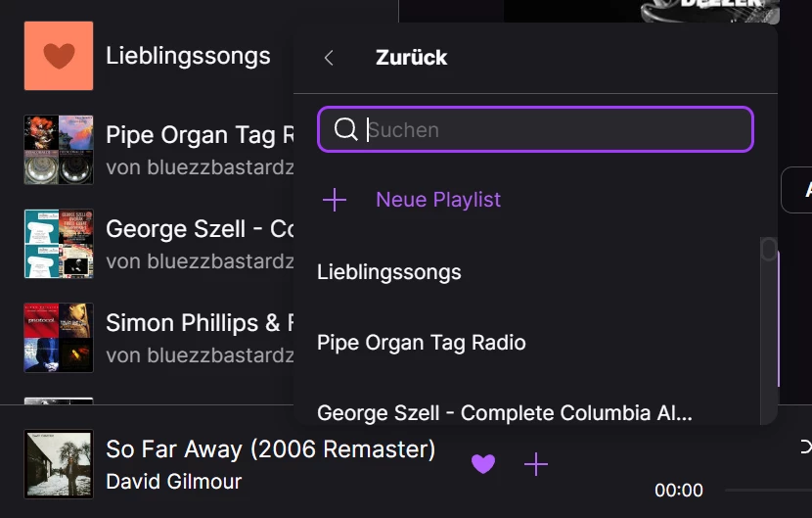Open the Lieblingssongs sidebar title

point(188,56)
